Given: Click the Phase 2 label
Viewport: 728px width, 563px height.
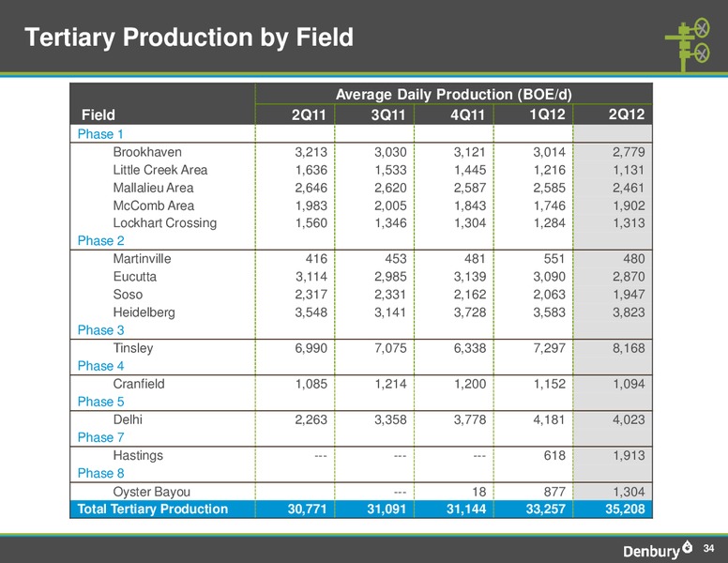Looking at the screenshot, I should coord(100,240).
